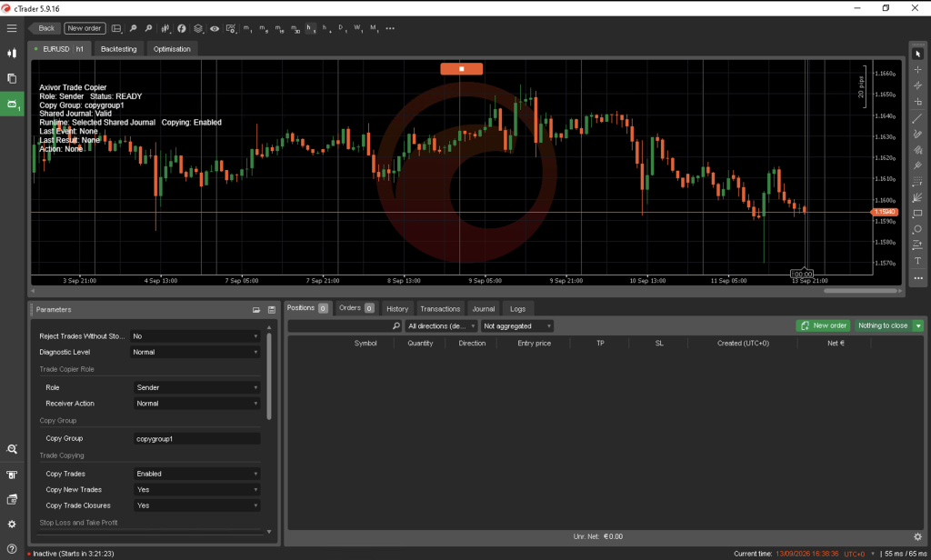Open the hamburger main menu
This screenshot has width=931, height=560.
coord(11,28)
